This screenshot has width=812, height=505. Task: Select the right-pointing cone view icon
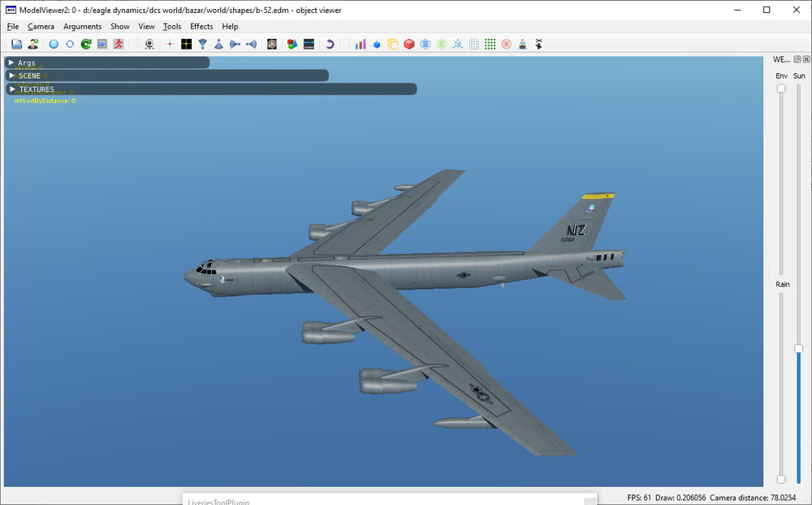(x=235, y=44)
